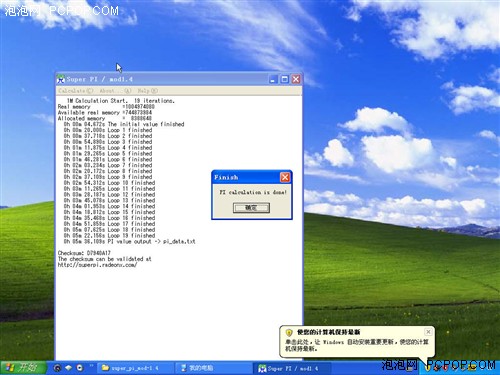The height and width of the screenshot is (375, 500).
Task: Close the Super PI window
Action: click(x=296, y=79)
